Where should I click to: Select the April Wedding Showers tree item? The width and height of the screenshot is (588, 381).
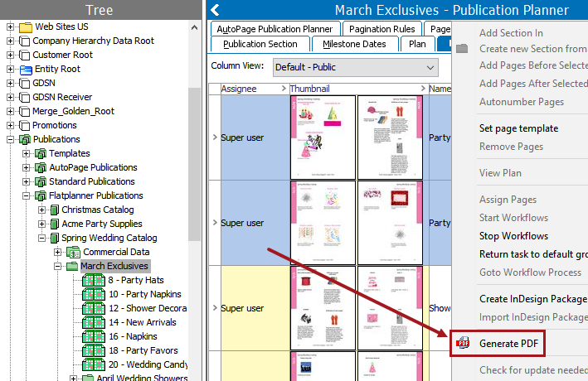[x=142, y=378]
